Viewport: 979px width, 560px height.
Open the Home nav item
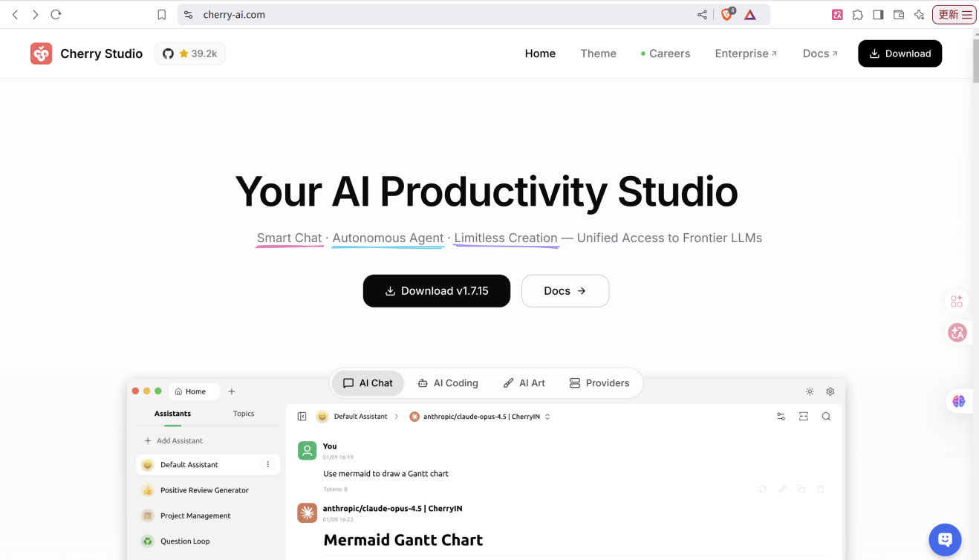tap(540, 53)
